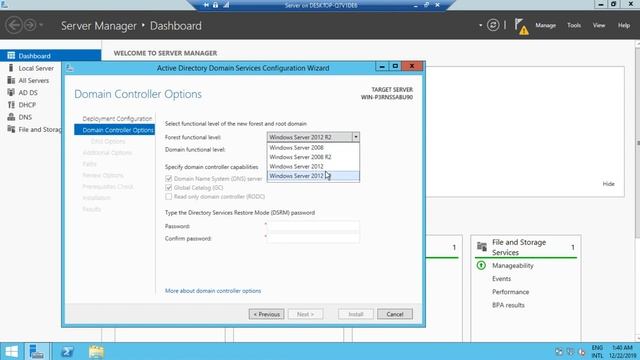The height and width of the screenshot is (360, 640).
Task: Click the Server Manager vertical scrollbar
Action: 638,143
